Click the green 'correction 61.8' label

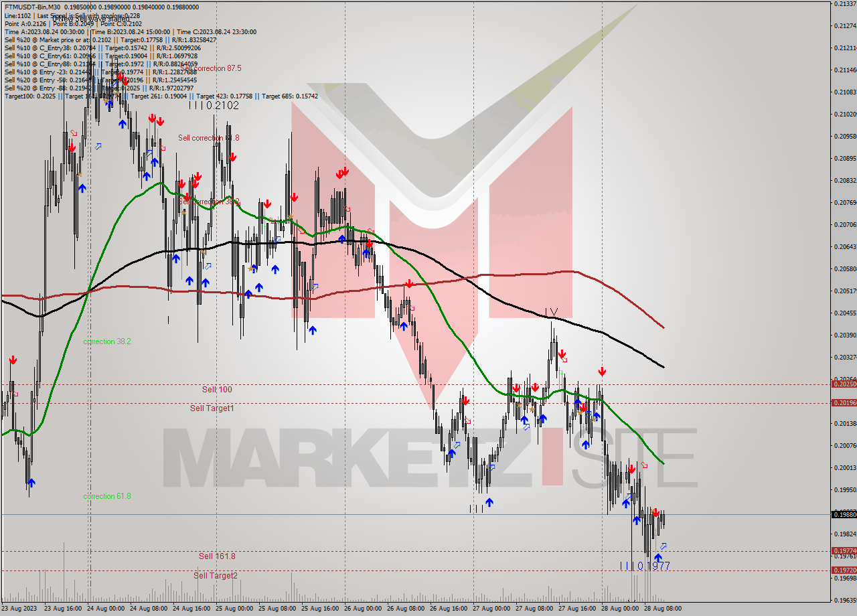(x=107, y=496)
